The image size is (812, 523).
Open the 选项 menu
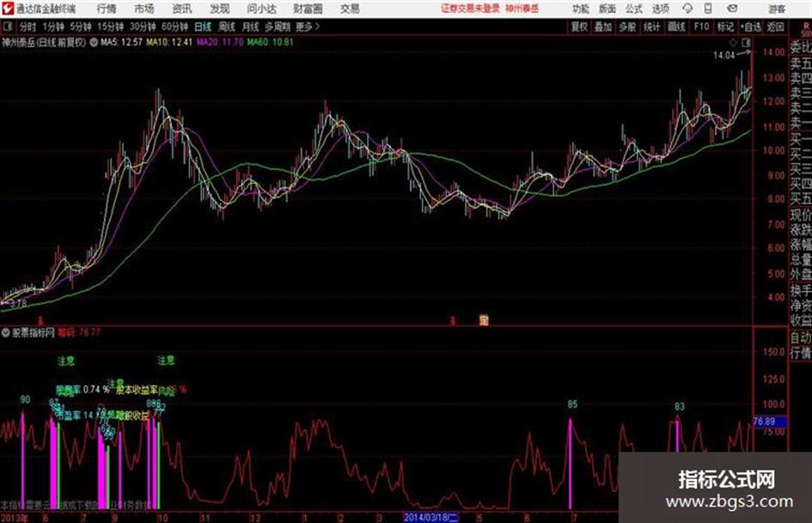pos(660,9)
